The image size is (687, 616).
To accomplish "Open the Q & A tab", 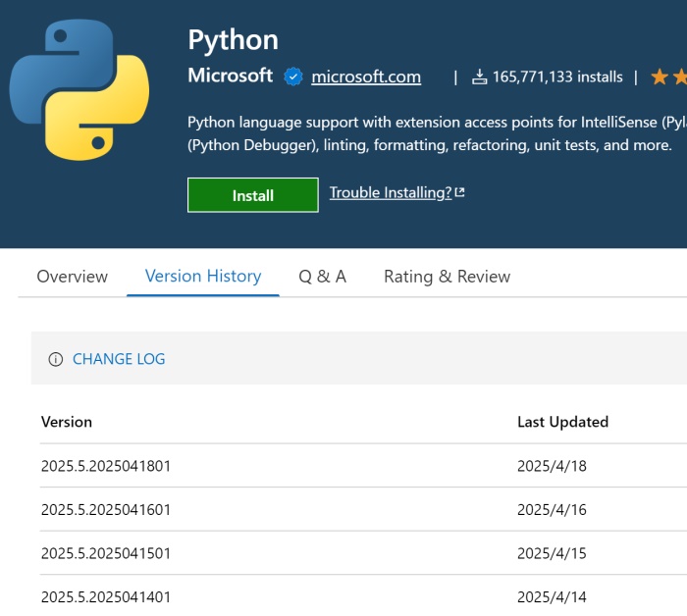I will click(x=323, y=277).
